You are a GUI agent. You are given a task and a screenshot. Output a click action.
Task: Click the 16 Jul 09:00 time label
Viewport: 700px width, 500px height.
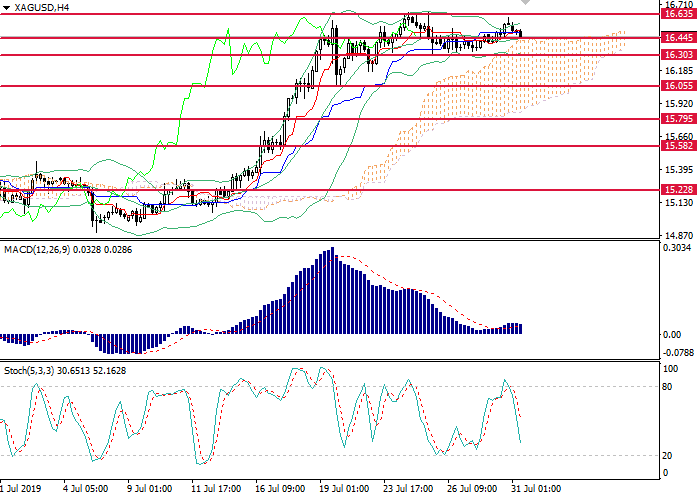click(280, 488)
